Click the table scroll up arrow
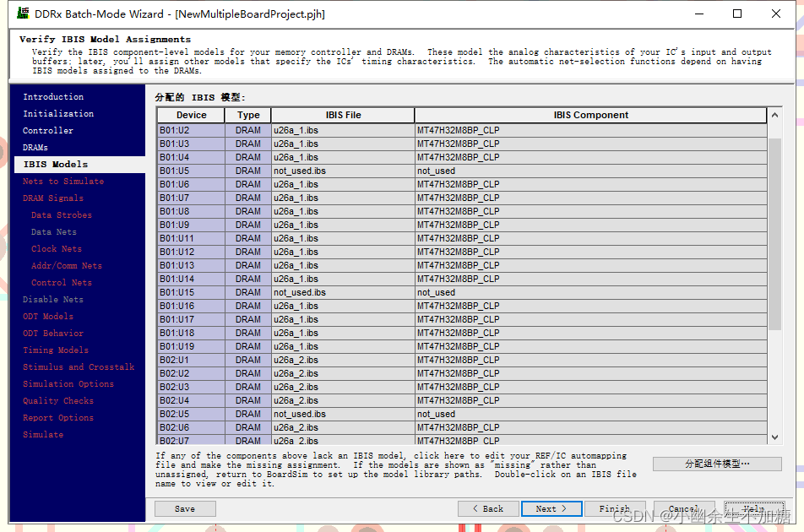The height and width of the screenshot is (532, 804). 774,116
